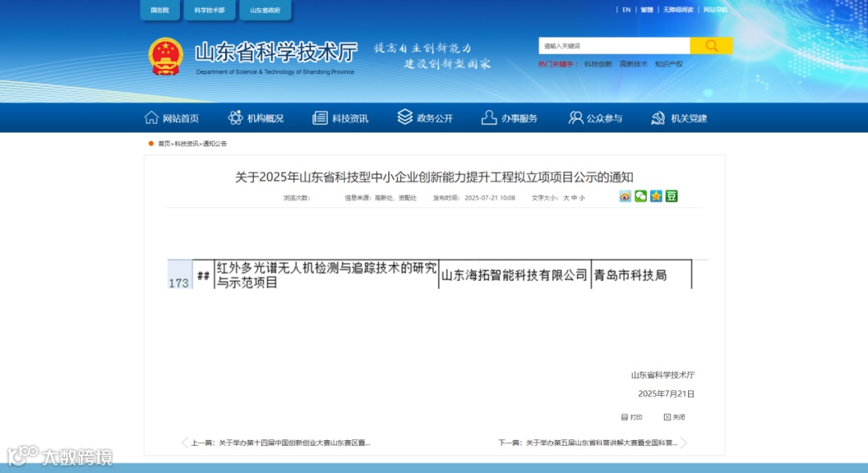The width and height of the screenshot is (868, 473).
Task: Click the star favorites share icon
Action: coord(656,197)
